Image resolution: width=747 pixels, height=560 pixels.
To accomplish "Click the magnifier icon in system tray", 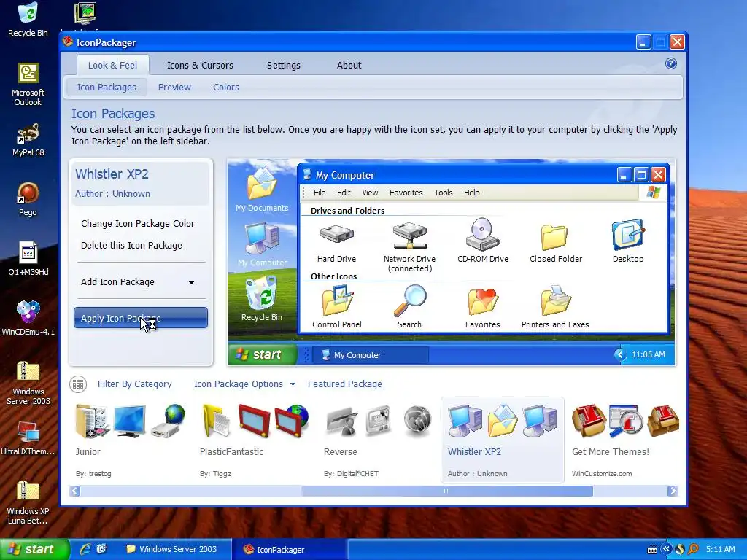I will point(693,549).
